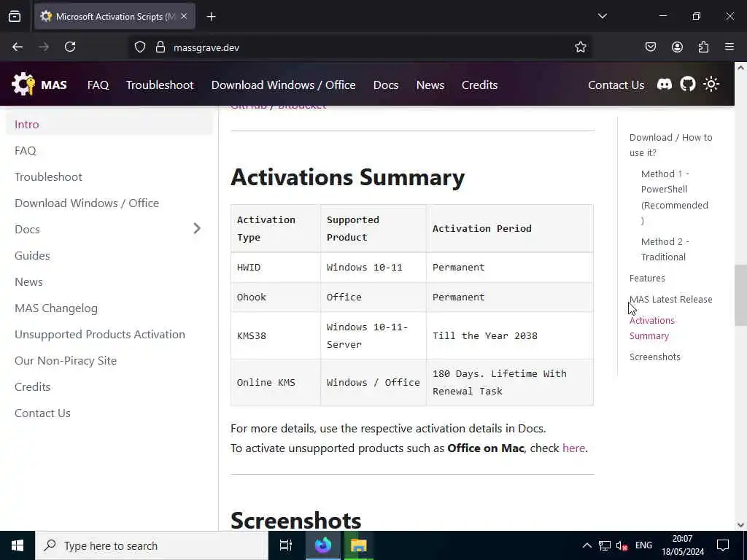The width and height of the screenshot is (747, 560).
Task: Reload the page with refresh icon
Action: (70, 47)
